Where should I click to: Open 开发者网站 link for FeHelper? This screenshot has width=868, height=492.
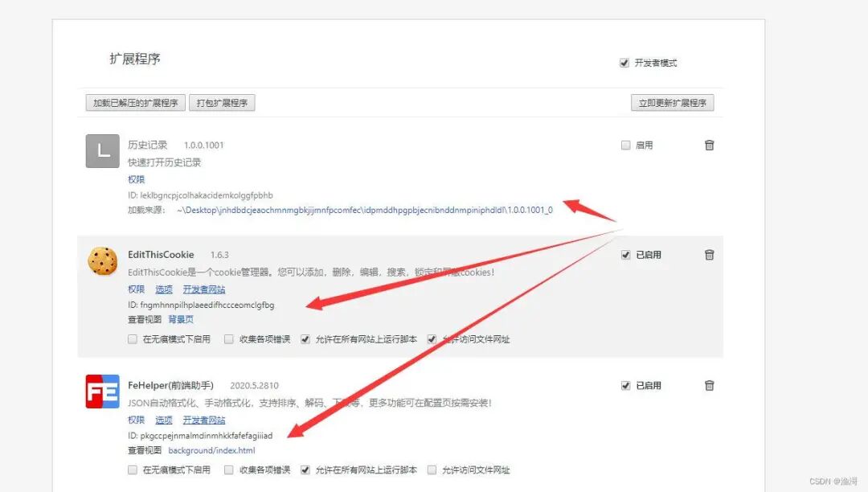[204, 420]
